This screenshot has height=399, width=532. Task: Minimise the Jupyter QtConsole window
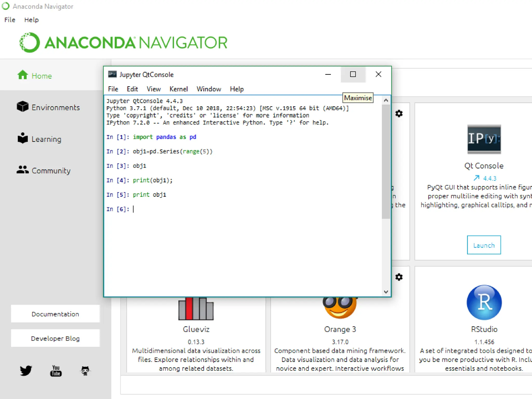(x=328, y=74)
